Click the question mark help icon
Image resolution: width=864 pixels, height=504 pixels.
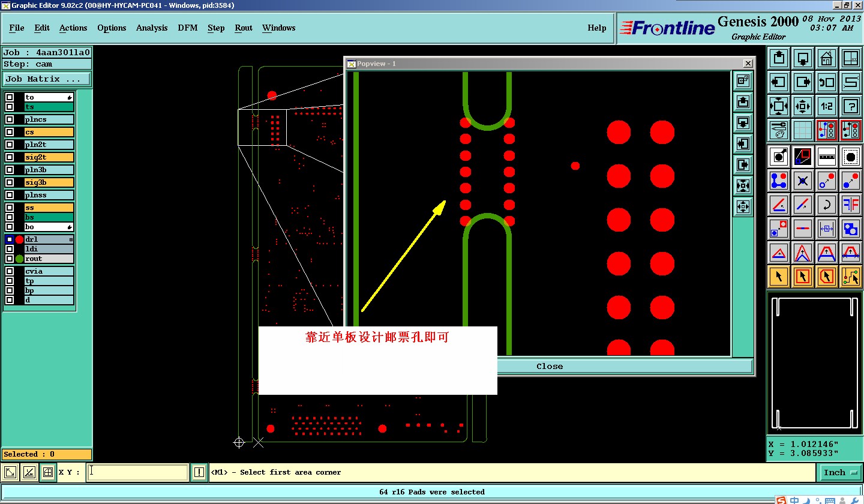pyautogui.click(x=850, y=106)
